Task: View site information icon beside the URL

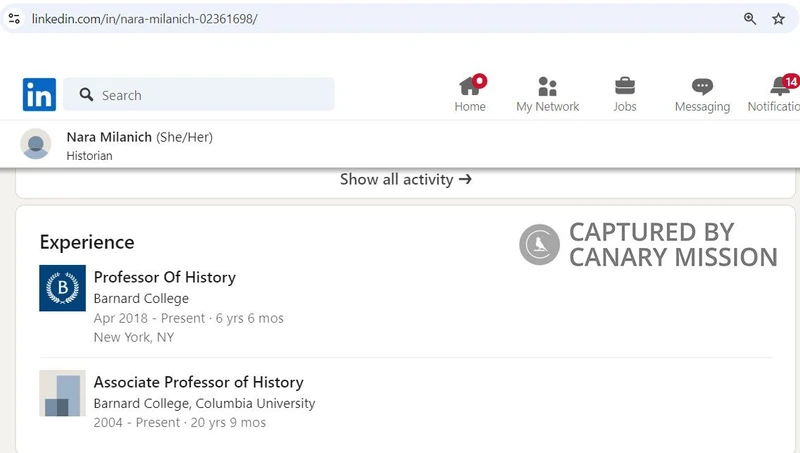Action: pos(14,18)
